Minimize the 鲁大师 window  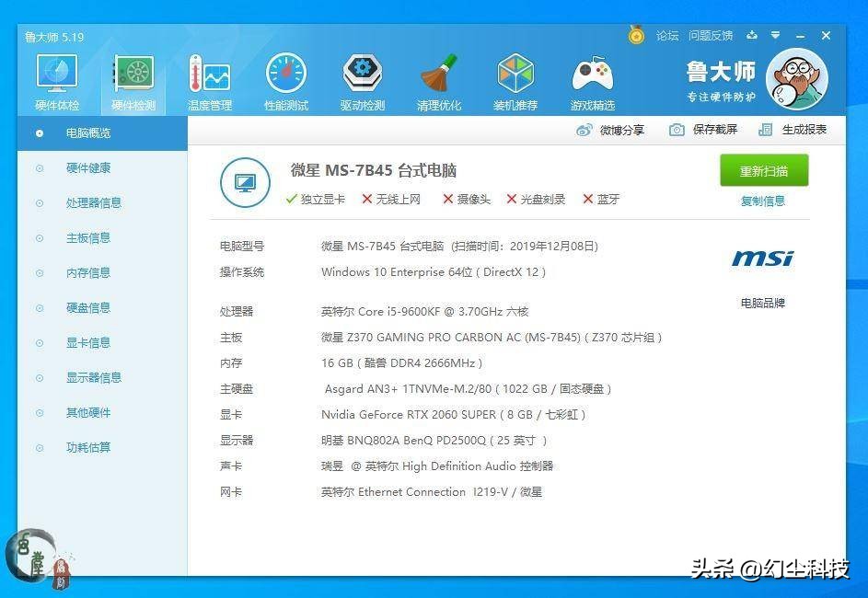point(801,36)
